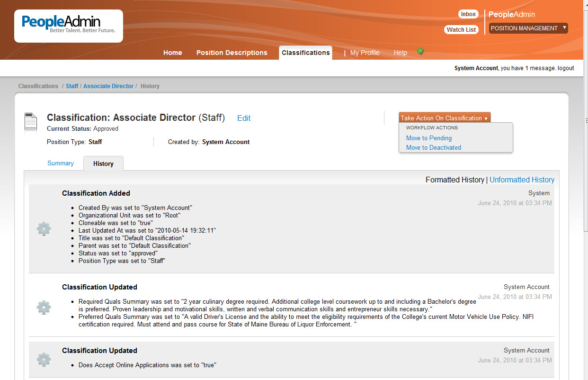588x380 pixels.
Task: Click the Edit link beside the classification title
Action: 244,118
